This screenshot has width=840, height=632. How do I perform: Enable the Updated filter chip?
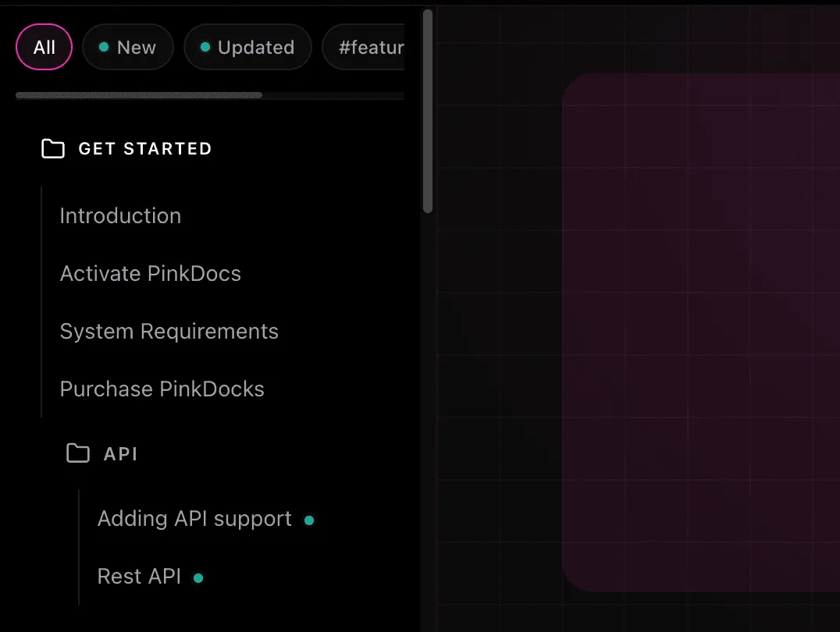[x=247, y=47]
